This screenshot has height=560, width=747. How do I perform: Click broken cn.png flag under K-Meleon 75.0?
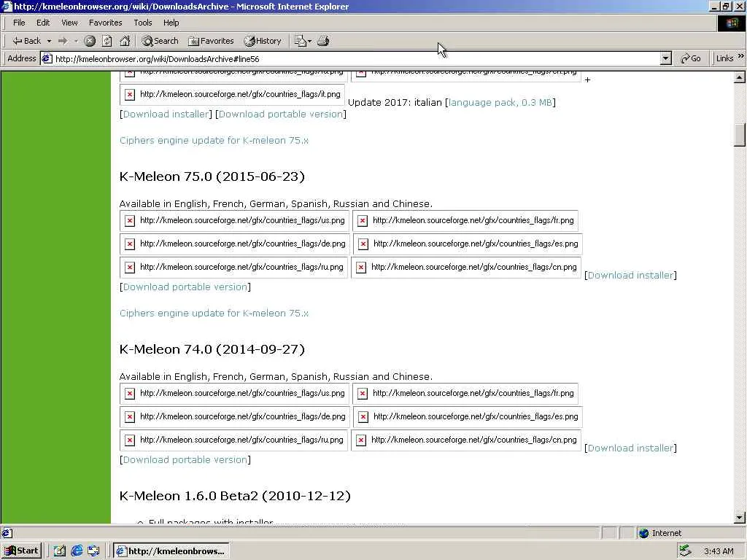(466, 267)
